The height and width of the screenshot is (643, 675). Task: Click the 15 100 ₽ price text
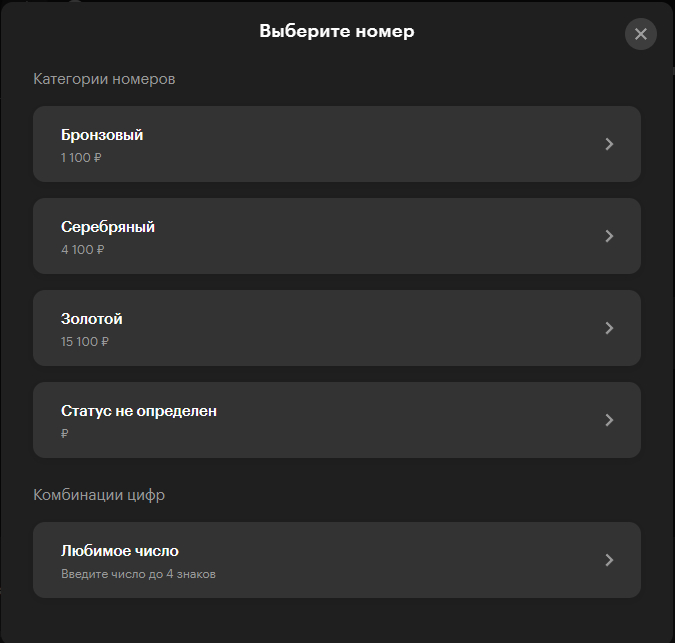[x=85, y=342]
